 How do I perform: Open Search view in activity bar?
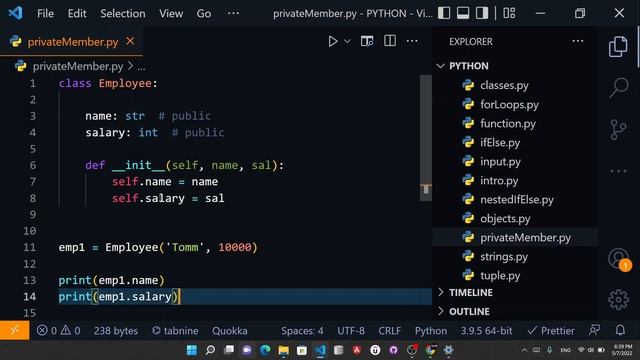619,87
